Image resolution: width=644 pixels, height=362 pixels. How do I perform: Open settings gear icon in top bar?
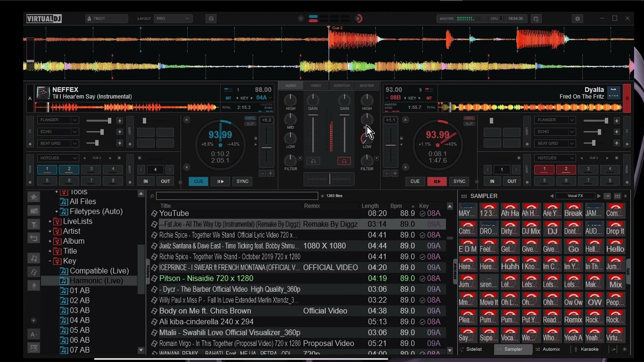pyautogui.click(x=578, y=19)
